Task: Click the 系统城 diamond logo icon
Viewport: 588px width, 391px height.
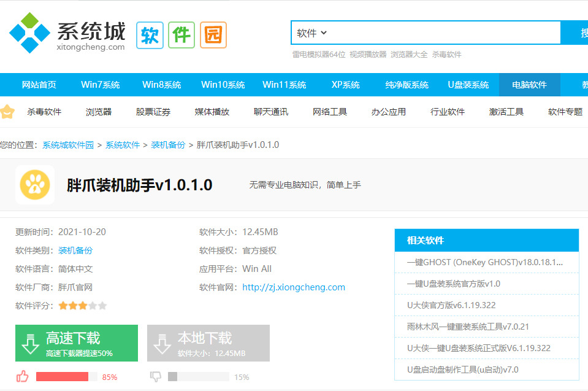Action: (29, 33)
